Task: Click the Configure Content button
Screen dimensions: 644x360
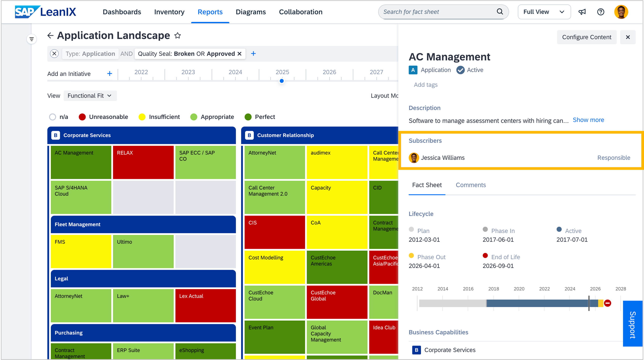Action: [x=586, y=37]
